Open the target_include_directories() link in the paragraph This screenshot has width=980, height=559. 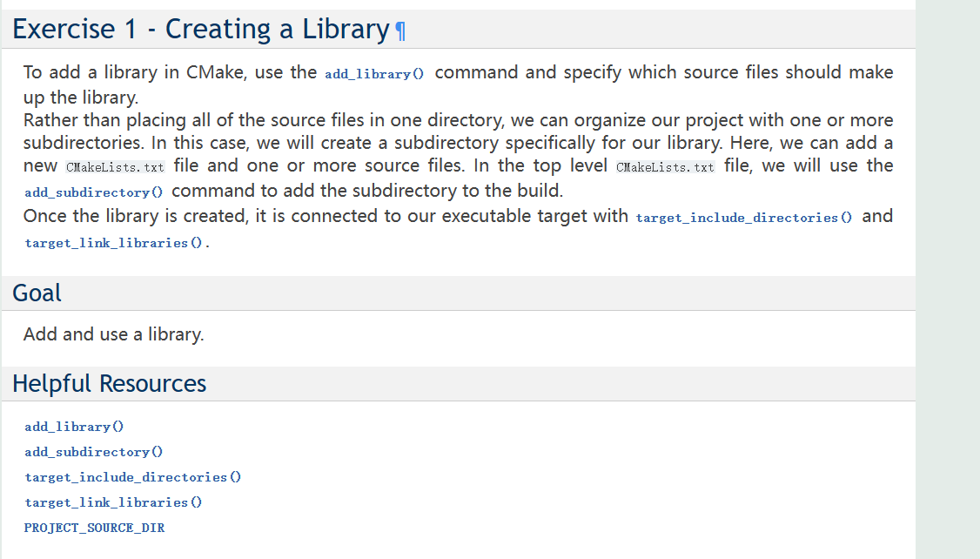point(744,218)
